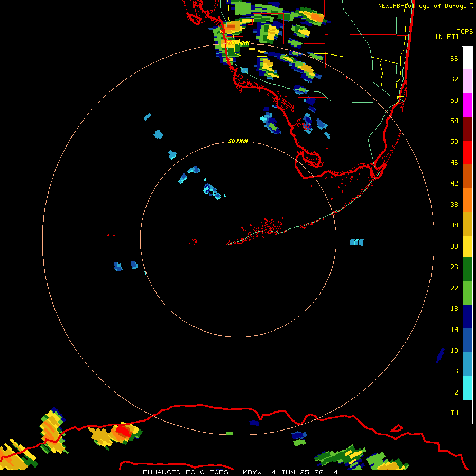Click the "66" legend value
The image size is (476, 476).
point(454,58)
